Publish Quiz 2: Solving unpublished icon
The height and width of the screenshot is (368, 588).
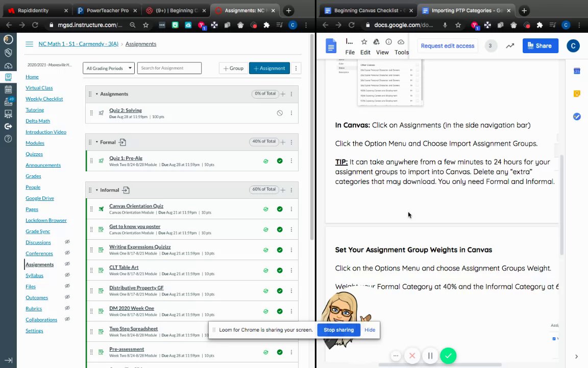(280, 113)
